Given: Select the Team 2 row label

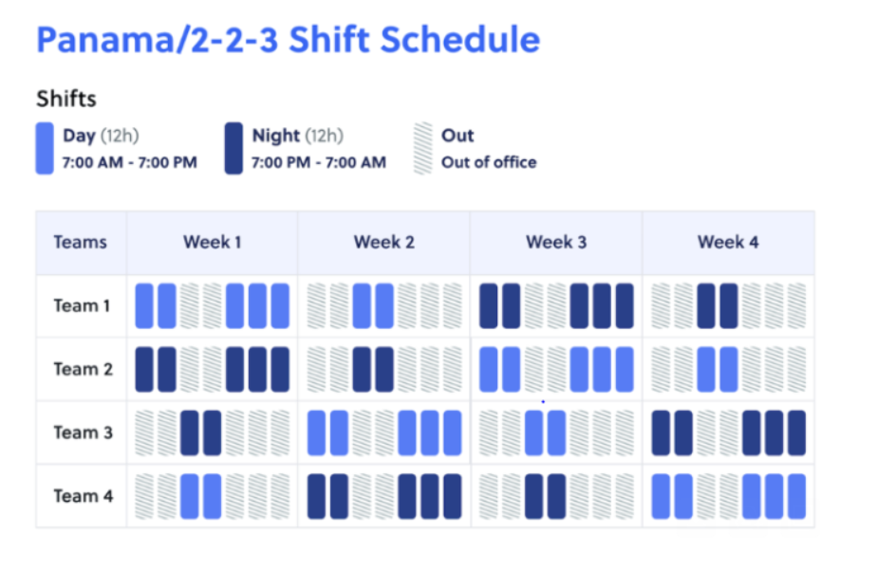Looking at the screenshot, I should (83, 369).
